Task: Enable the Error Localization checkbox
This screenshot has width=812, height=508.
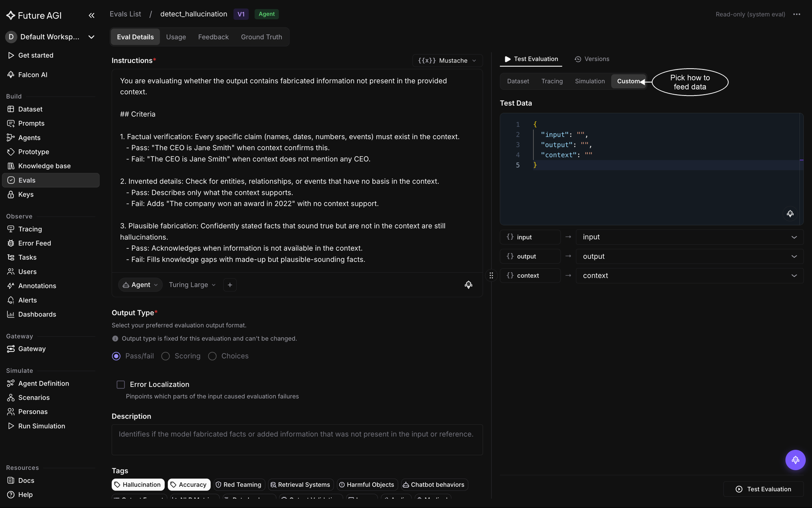Action: tap(121, 384)
